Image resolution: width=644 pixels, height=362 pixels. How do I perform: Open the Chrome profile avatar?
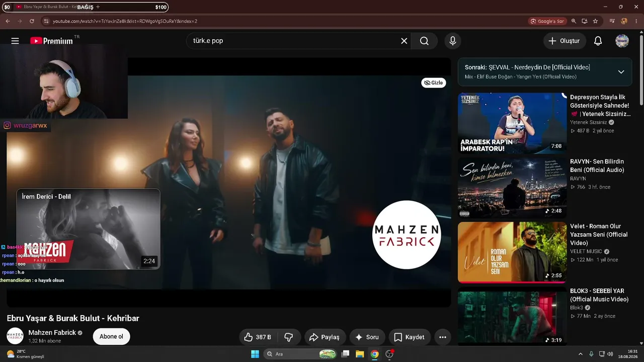coord(624,21)
